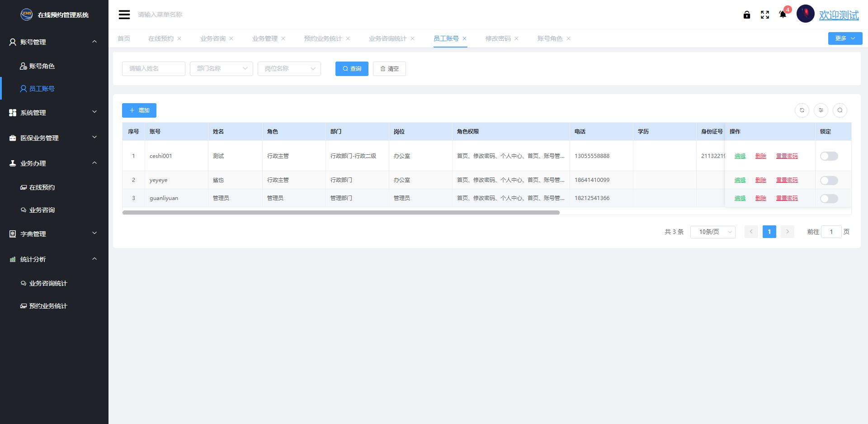868x424 pixels.
Task: Close the 预约业务统计 tab
Action: click(x=348, y=38)
